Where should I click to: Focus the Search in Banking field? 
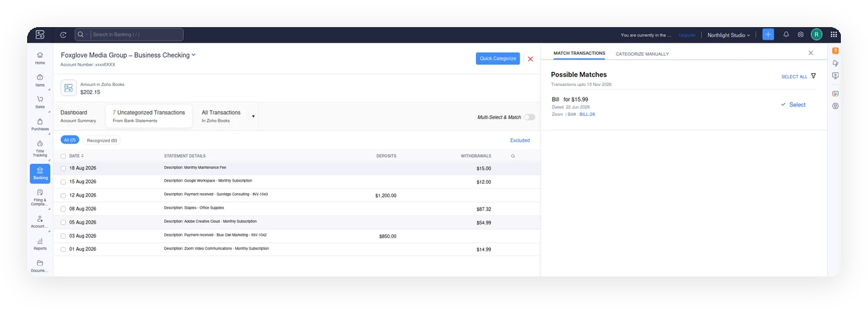129,35
